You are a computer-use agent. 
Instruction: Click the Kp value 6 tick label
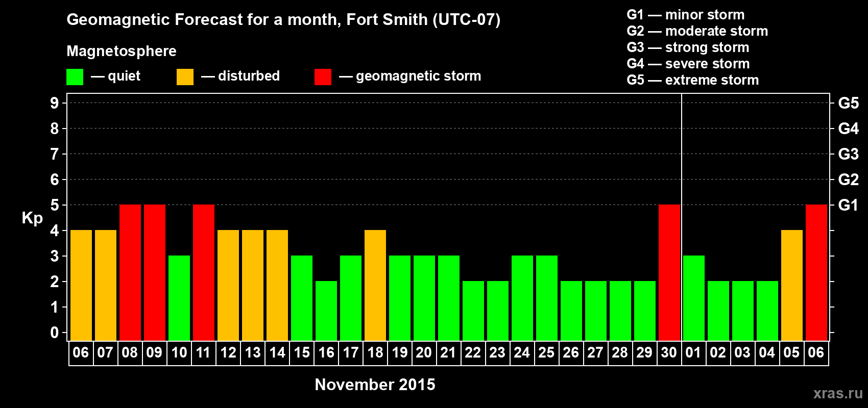click(55, 180)
